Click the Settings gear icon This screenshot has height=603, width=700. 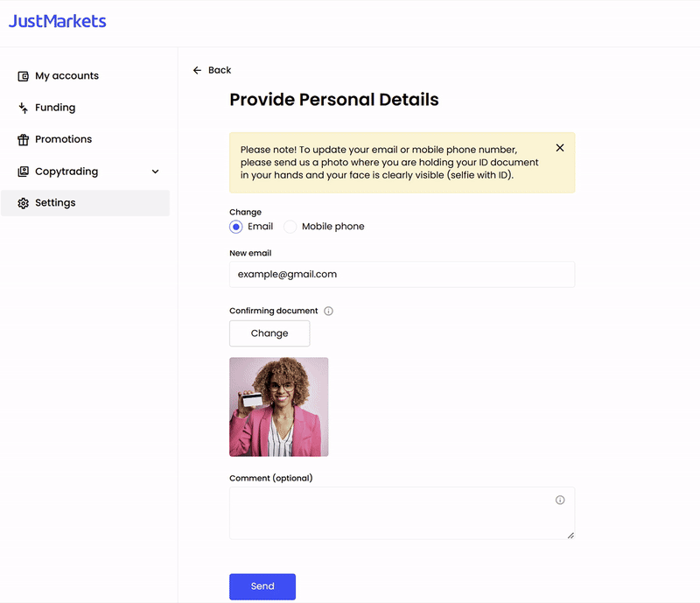24,203
